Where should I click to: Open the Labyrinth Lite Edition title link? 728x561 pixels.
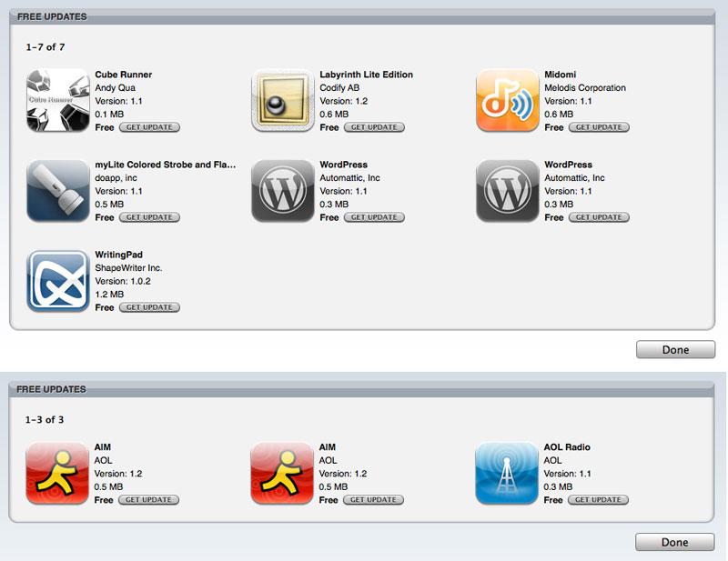[367, 75]
